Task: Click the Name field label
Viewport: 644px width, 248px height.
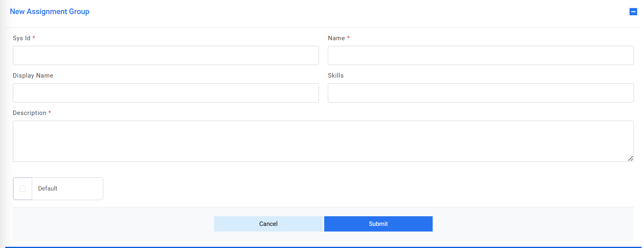Action: [336, 38]
